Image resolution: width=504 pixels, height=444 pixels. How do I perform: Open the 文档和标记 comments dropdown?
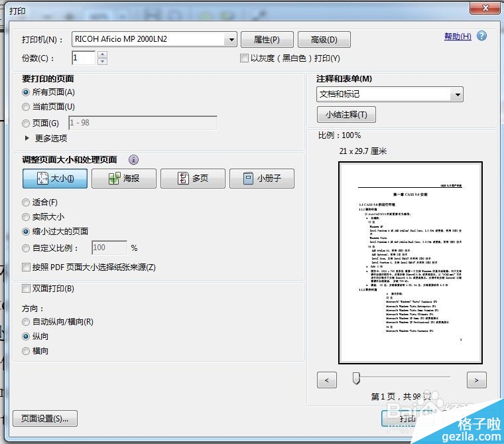pyautogui.click(x=456, y=95)
